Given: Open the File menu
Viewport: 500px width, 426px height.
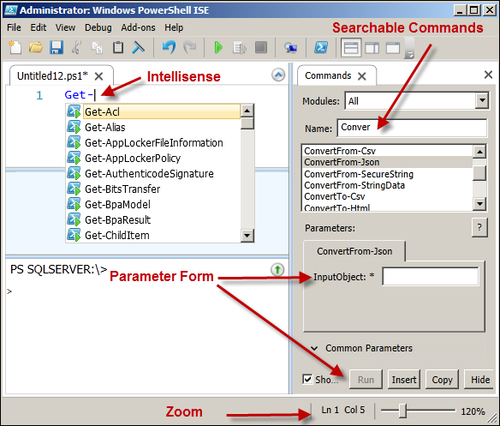Looking at the screenshot, I should 14,27.
